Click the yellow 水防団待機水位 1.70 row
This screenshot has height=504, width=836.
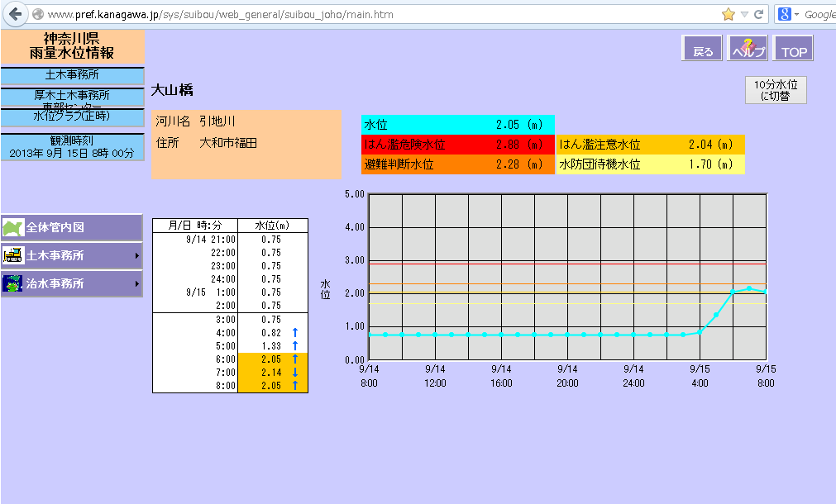(x=650, y=164)
